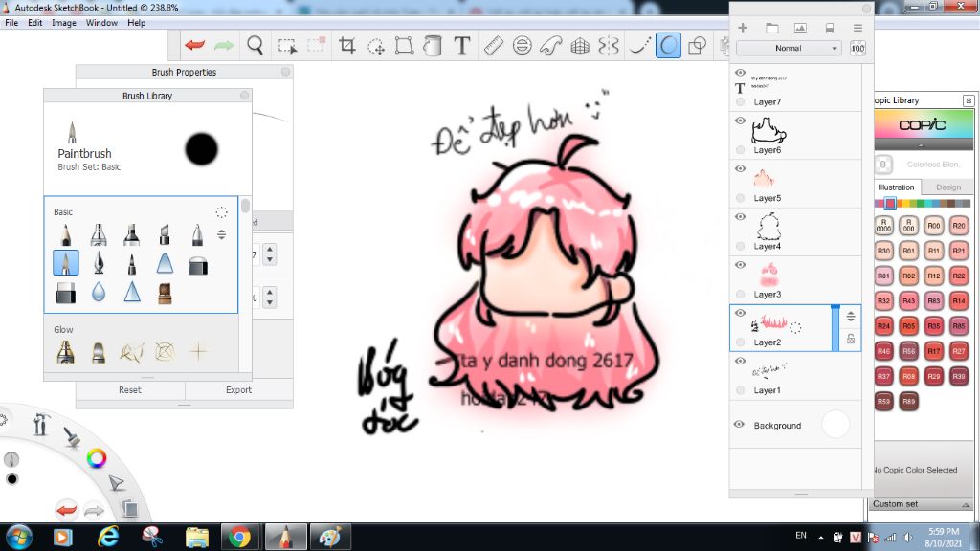Open the Layer panel hamburger menu

pyautogui.click(x=857, y=28)
